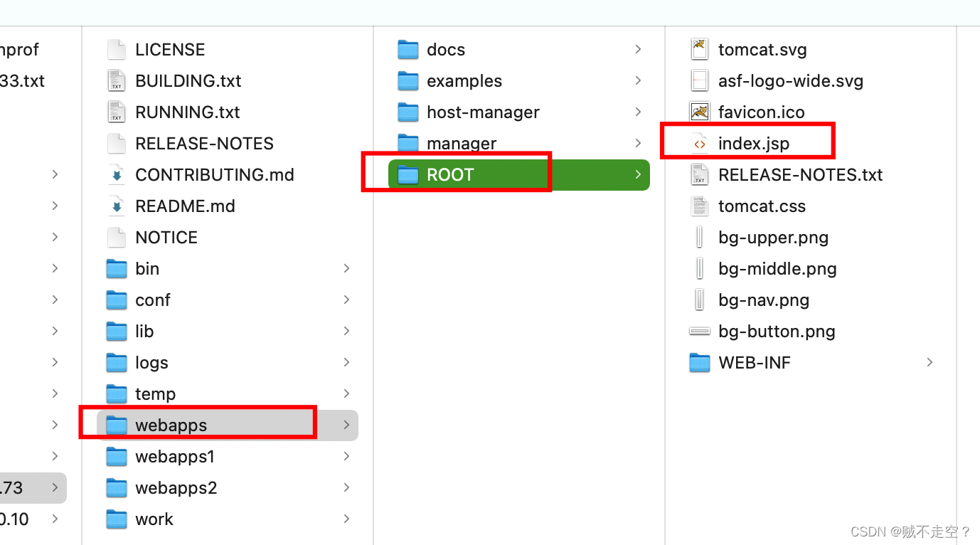Expand the host-manager folder chevron

click(638, 112)
